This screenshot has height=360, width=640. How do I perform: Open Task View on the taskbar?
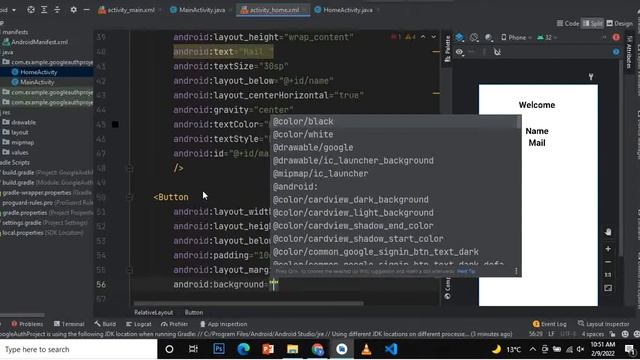click(x=193, y=349)
